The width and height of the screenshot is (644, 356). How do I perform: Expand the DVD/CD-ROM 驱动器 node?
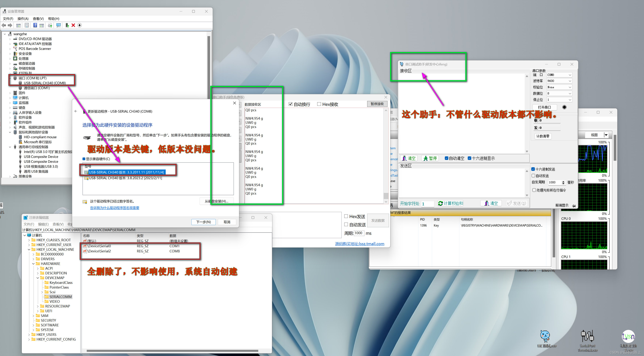[10, 39]
